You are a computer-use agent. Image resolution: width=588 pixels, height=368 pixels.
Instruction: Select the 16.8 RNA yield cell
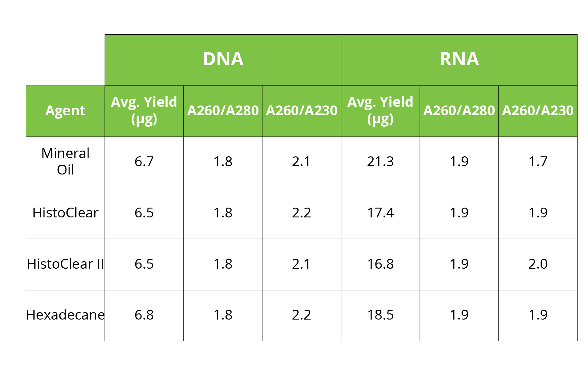(x=380, y=264)
